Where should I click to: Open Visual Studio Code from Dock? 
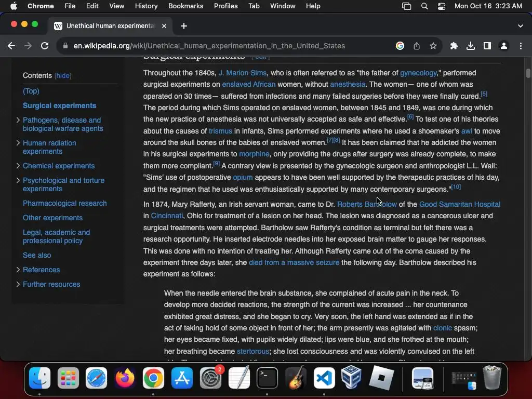point(324,378)
